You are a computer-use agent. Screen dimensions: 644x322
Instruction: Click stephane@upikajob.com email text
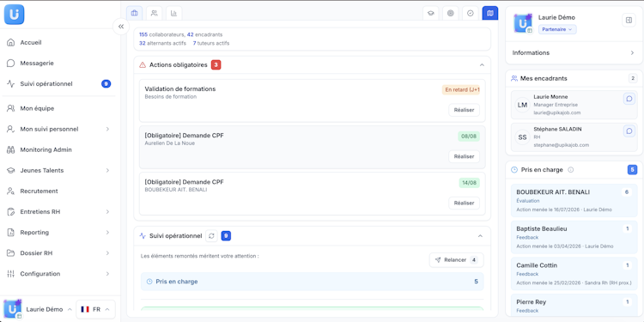[x=561, y=145]
